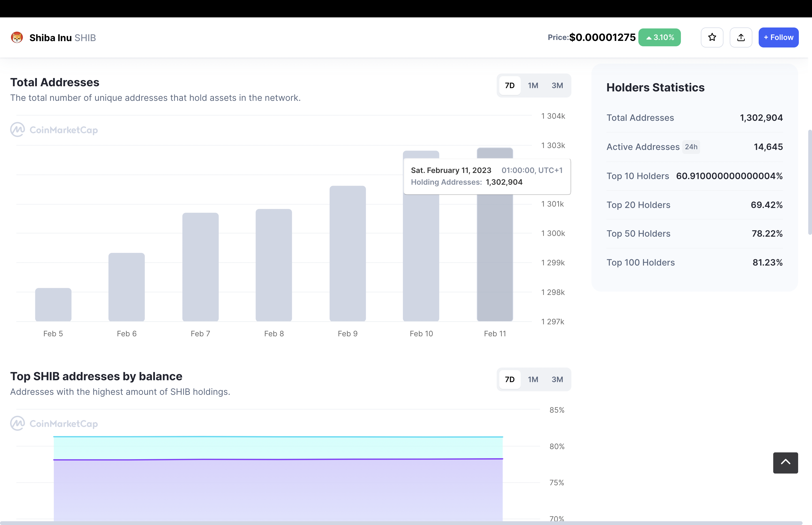The height and width of the screenshot is (525, 812).
Task: Click CoinMarketCap logo in Total Addresses chart
Action: pos(54,130)
